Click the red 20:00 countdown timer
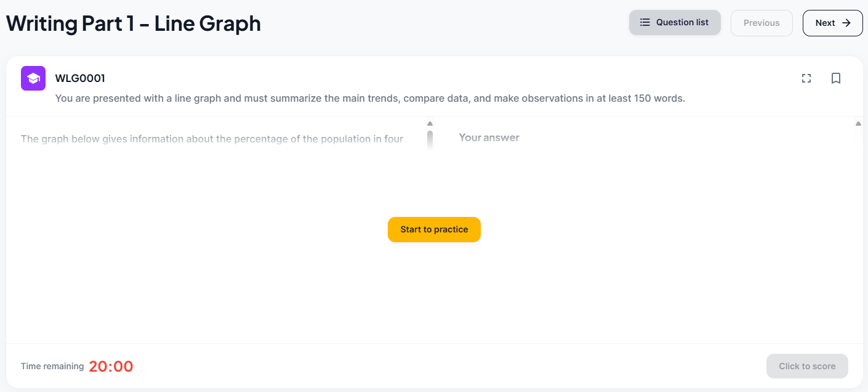 (x=111, y=366)
